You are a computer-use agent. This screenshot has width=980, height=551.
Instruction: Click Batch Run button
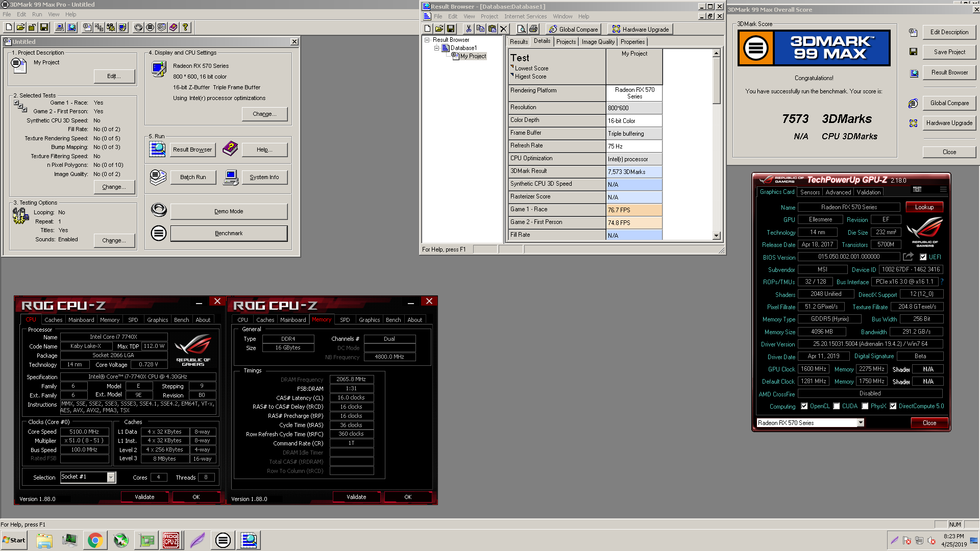click(193, 177)
